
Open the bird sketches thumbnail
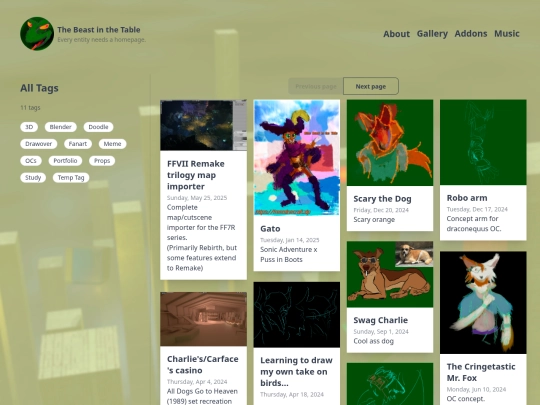pos(297,314)
